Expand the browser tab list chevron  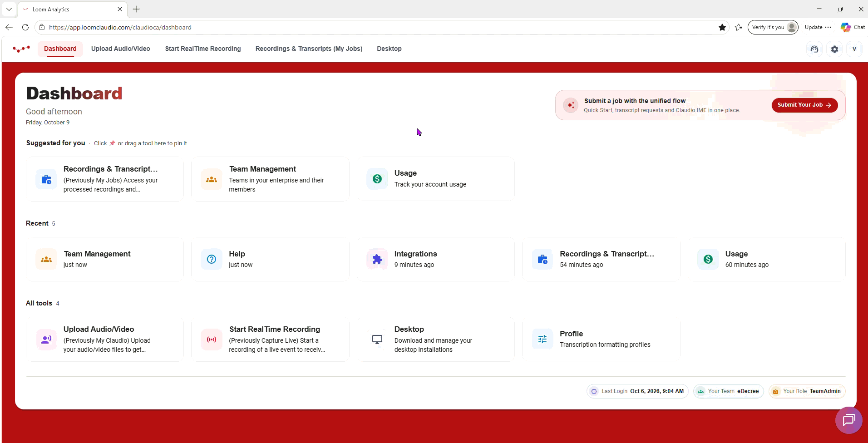tap(9, 9)
